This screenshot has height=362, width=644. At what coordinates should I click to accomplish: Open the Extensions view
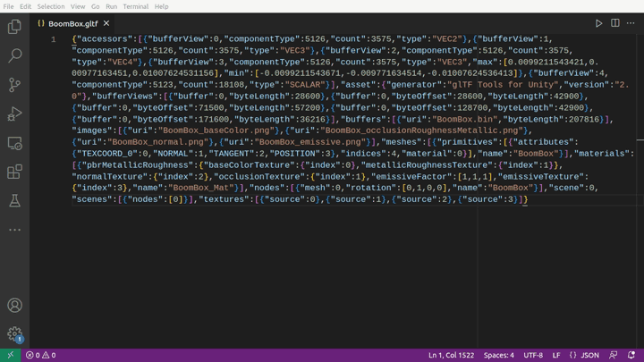tap(14, 172)
